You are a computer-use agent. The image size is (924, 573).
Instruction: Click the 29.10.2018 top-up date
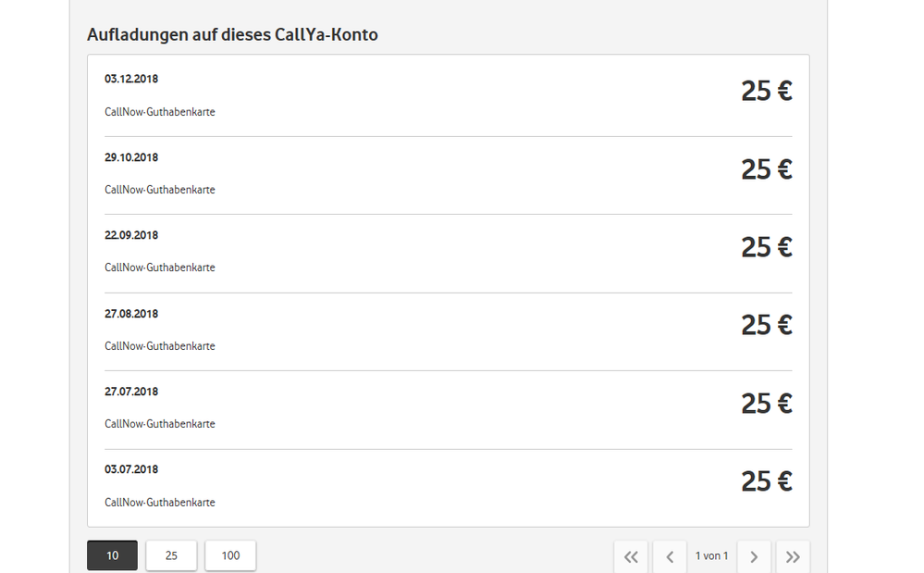131,157
